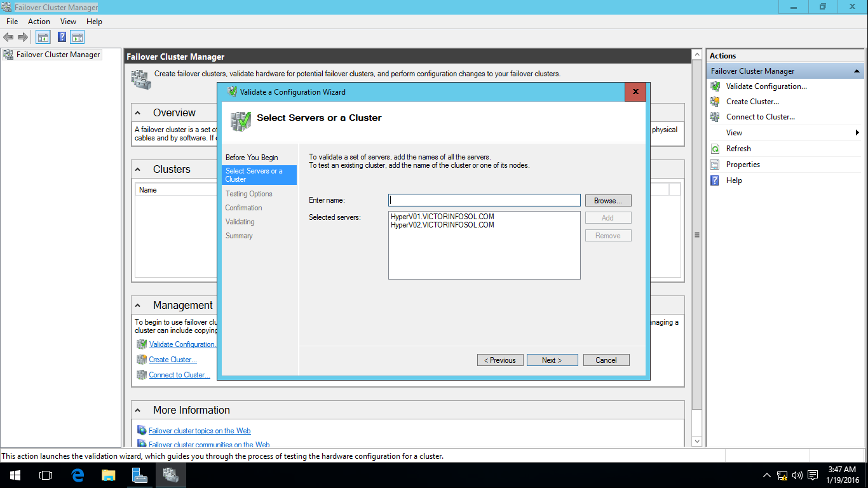Expand the View submenu arrow
The image size is (868, 488).
[x=857, y=133]
